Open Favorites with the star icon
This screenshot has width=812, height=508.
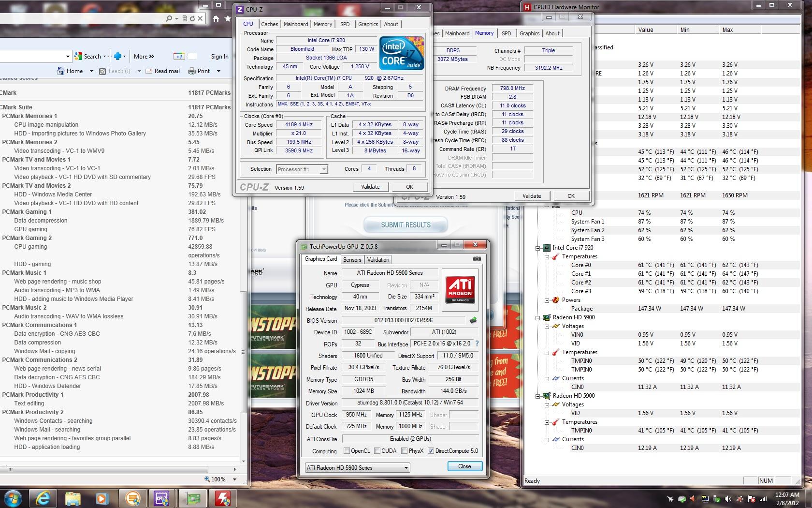click(x=228, y=19)
